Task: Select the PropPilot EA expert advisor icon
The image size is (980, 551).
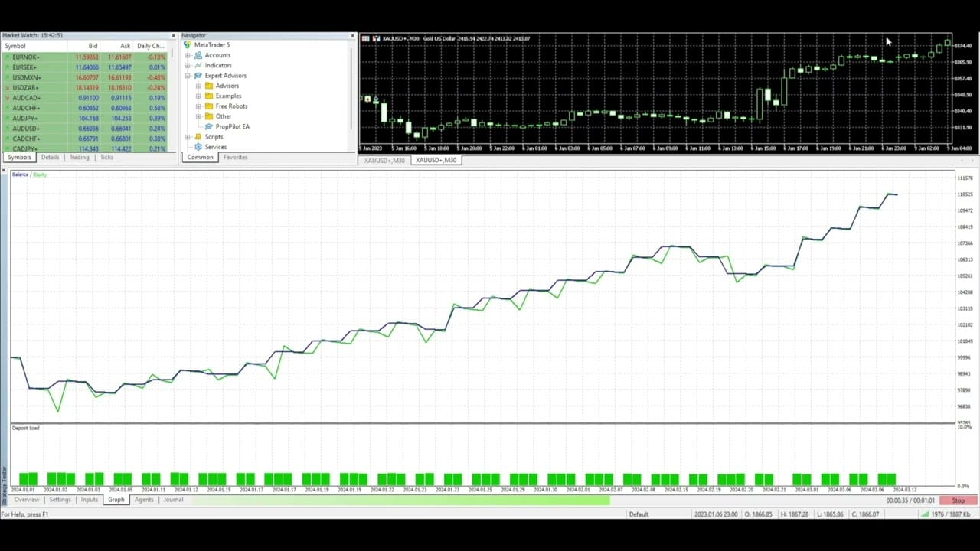Action: (209, 127)
